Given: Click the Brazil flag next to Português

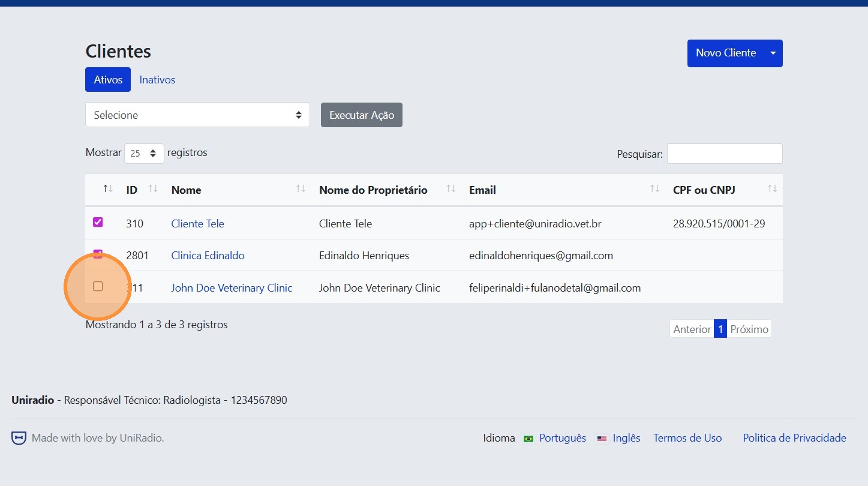Looking at the screenshot, I should 528,439.
